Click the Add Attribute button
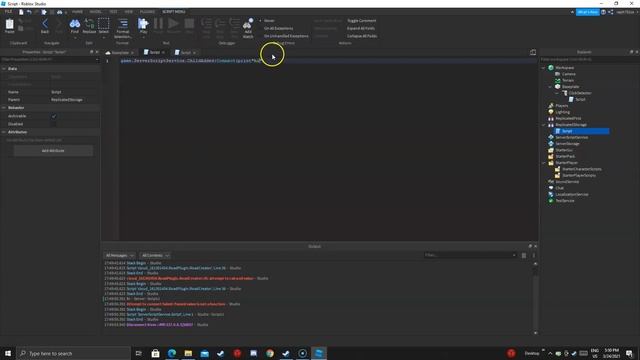This screenshot has width=640, height=360. pos(53,151)
